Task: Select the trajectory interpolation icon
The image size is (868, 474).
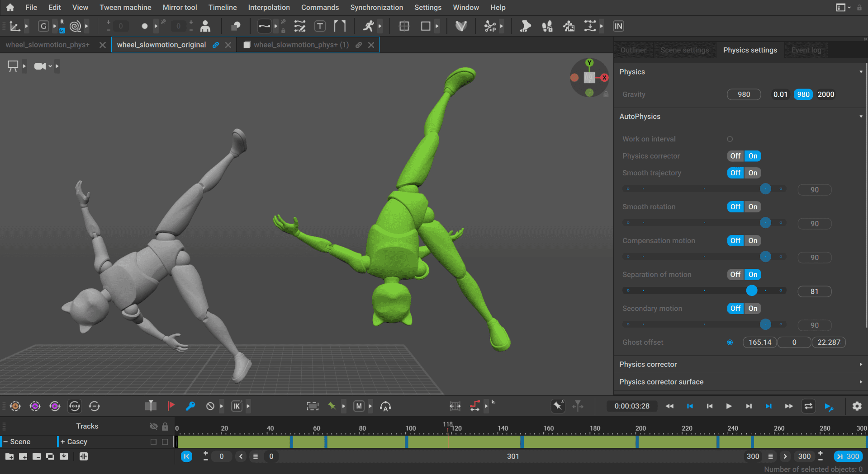Action: click(265, 26)
